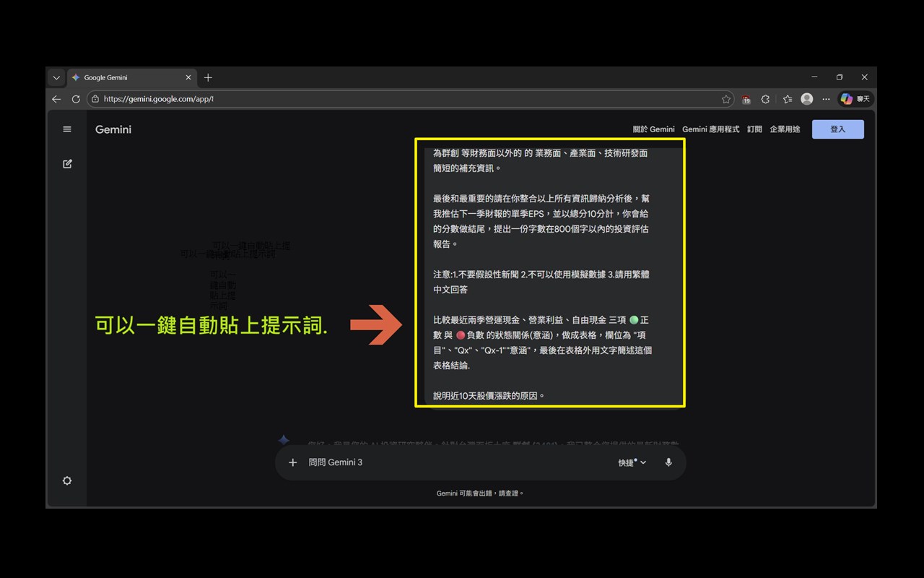924x578 pixels.
Task: Open the 企業用途 link
Action: pos(785,129)
